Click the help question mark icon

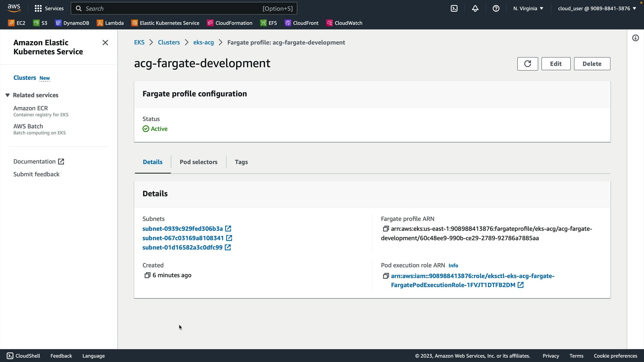tap(496, 8)
